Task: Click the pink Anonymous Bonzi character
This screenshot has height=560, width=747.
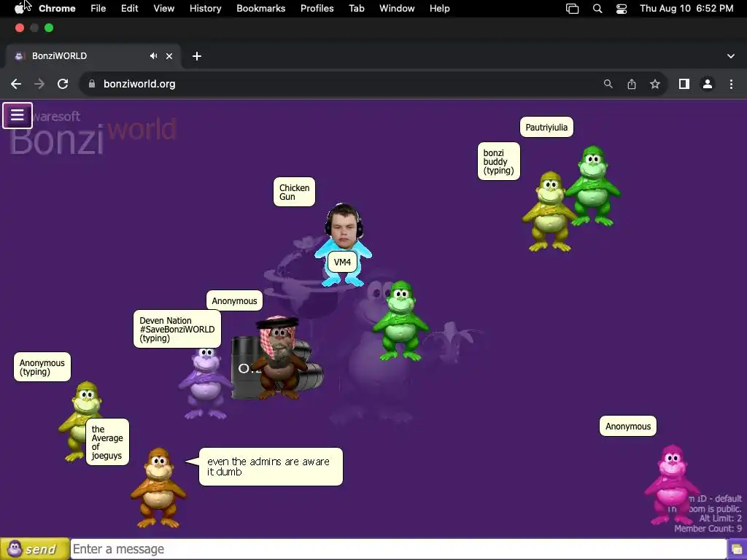Action: (x=672, y=485)
